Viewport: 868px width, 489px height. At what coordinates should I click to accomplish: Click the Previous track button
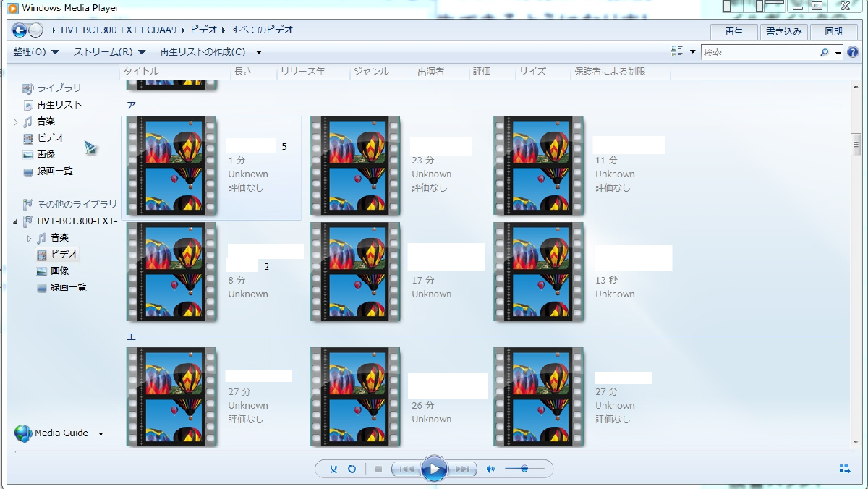point(406,469)
